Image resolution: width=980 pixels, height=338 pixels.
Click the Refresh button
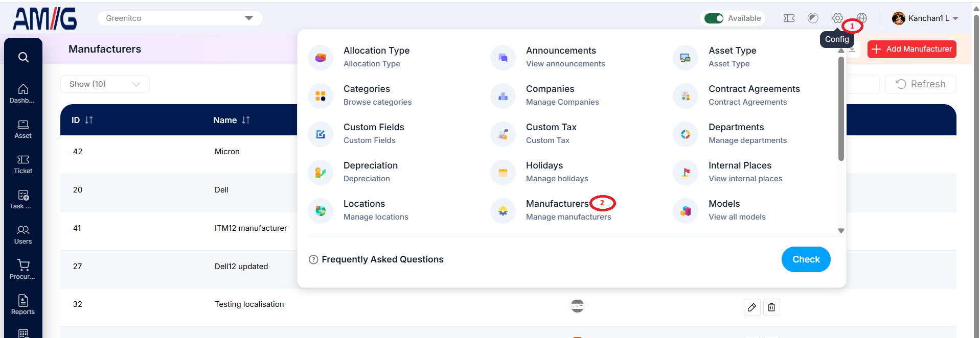pyautogui.click(x=921, y=84)
